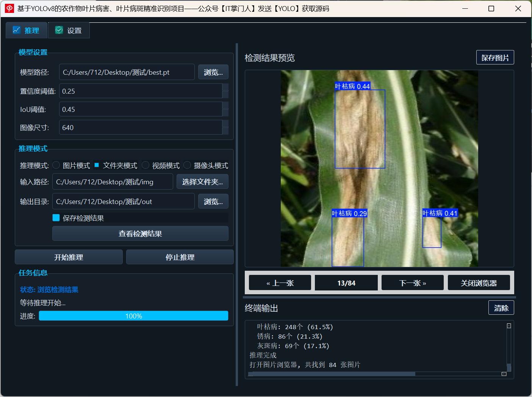This screenshot has width=532, height=397.
Task: Go to next image via 下一张 »
Action: pyautogui.click(x=412, y=282)
